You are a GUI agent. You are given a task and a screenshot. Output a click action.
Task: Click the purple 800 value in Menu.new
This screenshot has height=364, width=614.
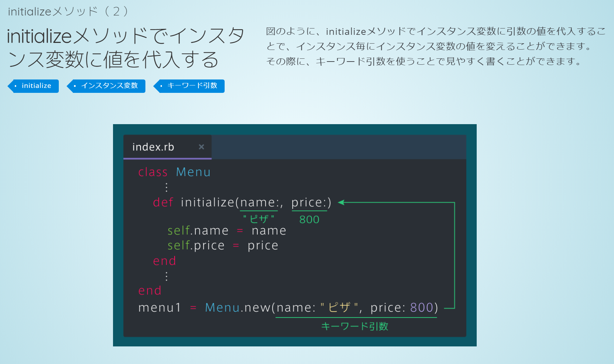pyautogui.click(x=421, y=308)
